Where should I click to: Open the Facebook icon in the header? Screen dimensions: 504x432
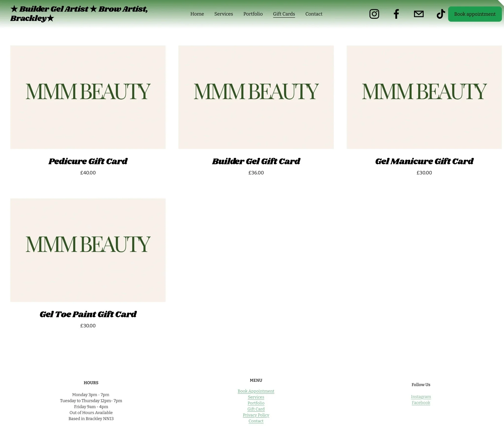396,14
